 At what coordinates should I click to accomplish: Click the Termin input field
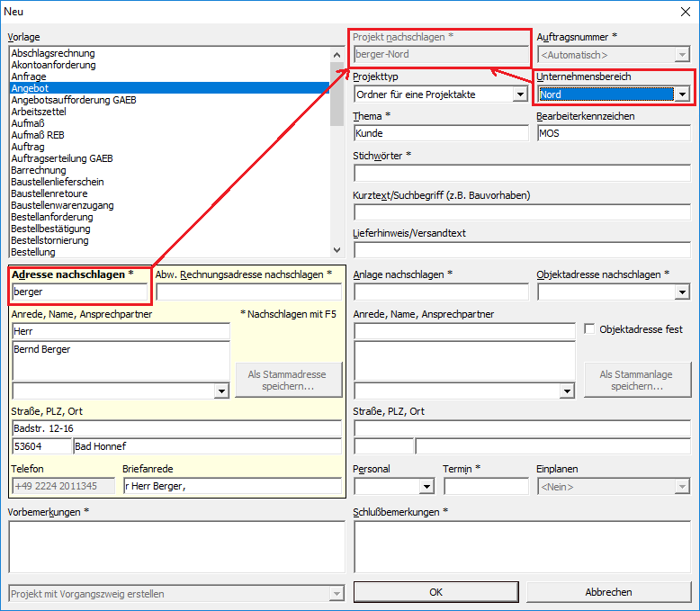[486, 487]
